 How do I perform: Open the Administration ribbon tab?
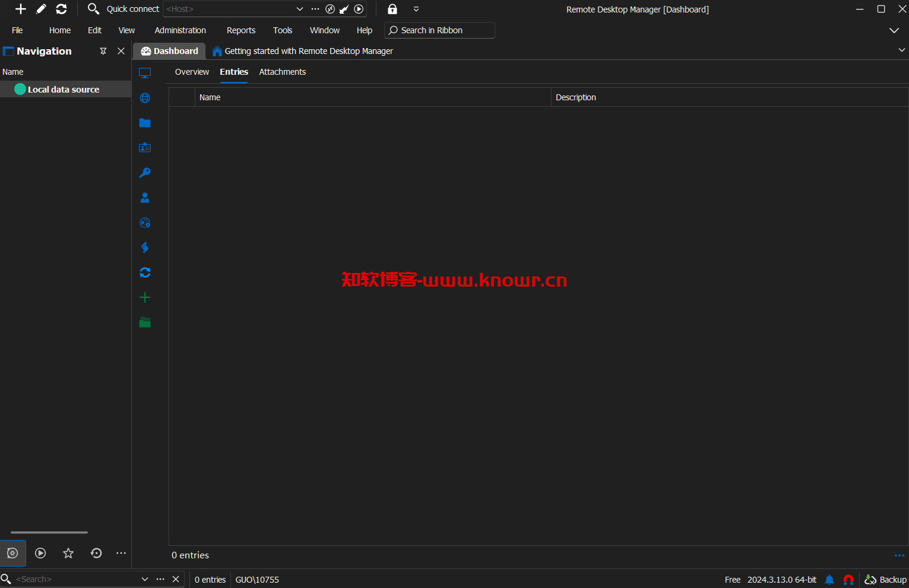coord(180,30)
